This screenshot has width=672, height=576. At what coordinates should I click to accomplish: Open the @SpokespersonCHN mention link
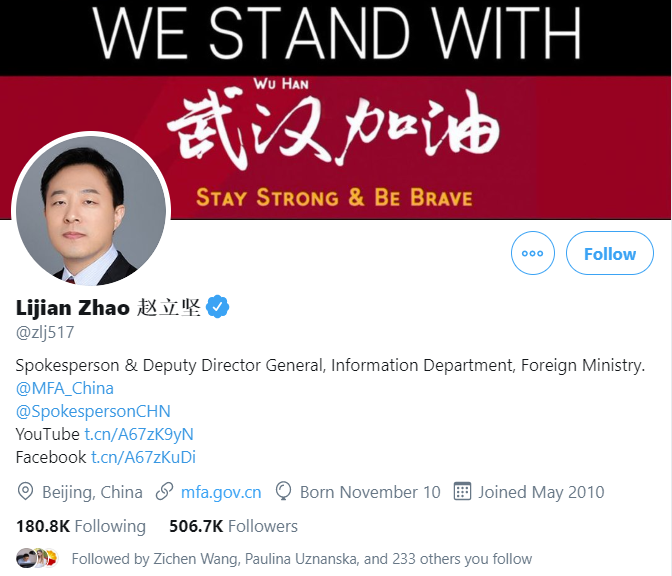(93, 411)
